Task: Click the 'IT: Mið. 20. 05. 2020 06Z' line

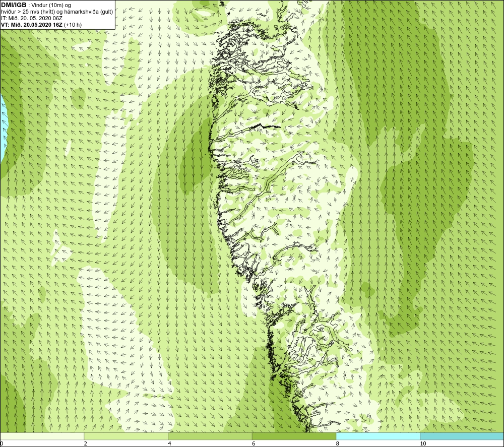Action: point(31,18)
